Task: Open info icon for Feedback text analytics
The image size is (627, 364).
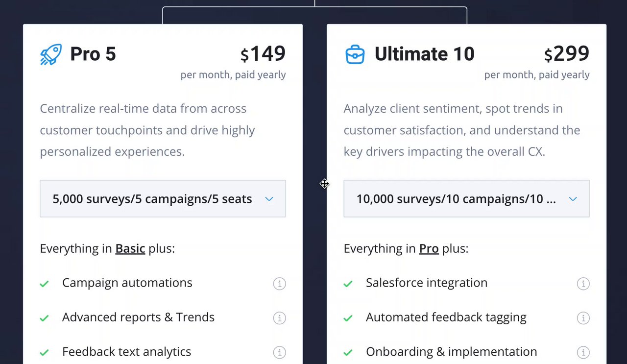Action: coord(279,352)
